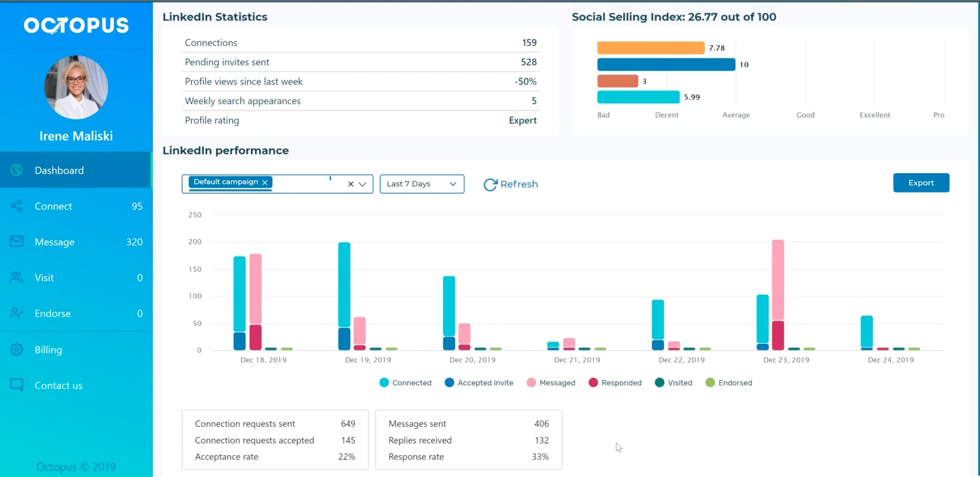
Task: Open the Last 7 Days dropdown
Action: (x=422, y=184)
